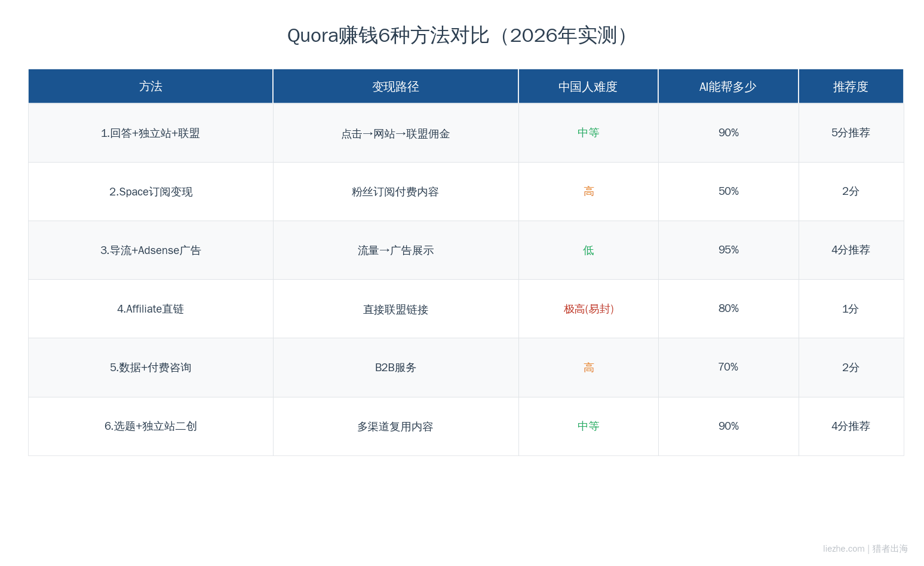This screenshot has height=566, width=924.
Task: Click the cell "6.选题+独立站二创"
Action: pyautogui.click(x=151, y=426)
